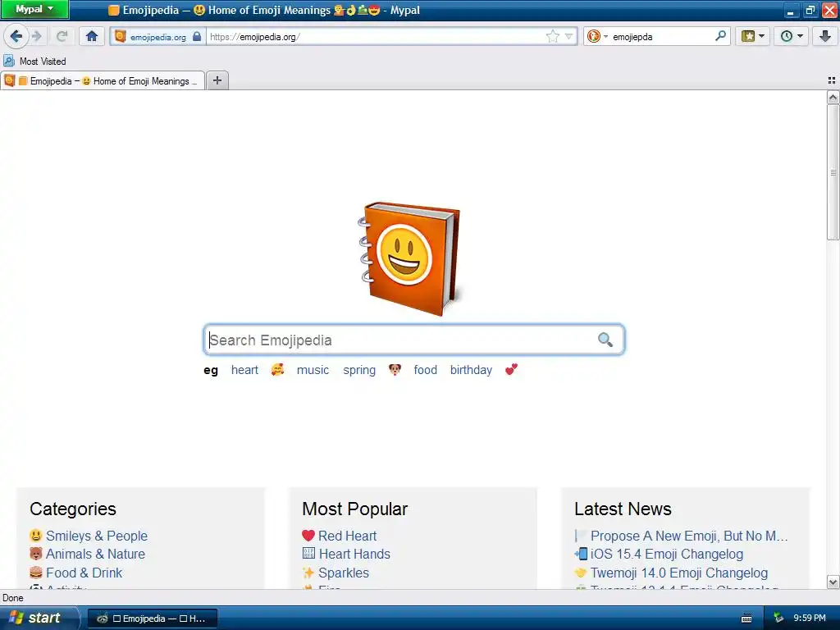Click the emojipedia.org site identity badge

pos(158,36)
